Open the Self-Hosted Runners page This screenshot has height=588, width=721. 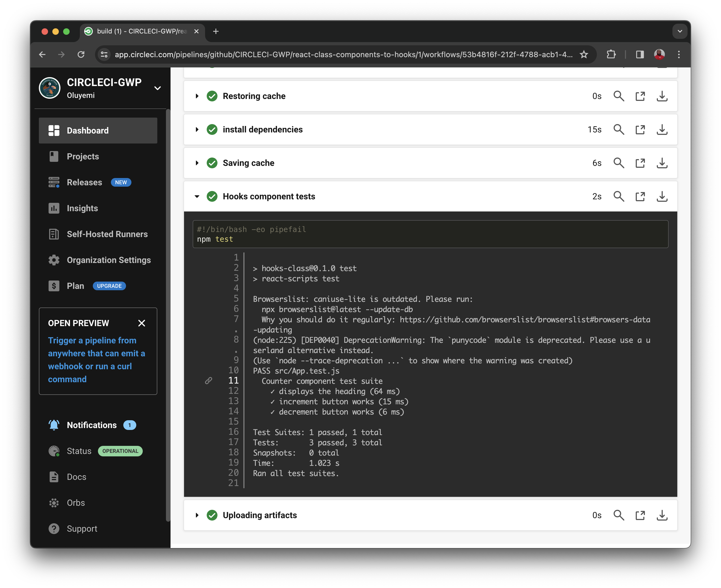[x=107, y=234]
